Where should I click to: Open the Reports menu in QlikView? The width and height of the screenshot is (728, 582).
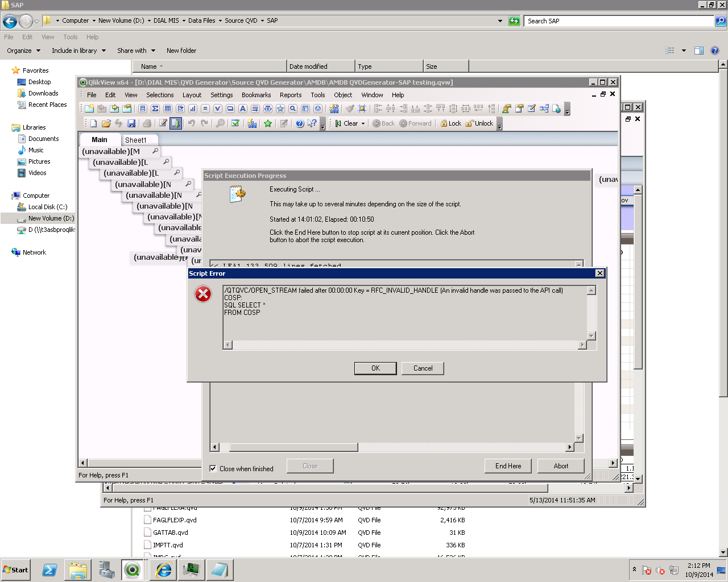point(291,95)
